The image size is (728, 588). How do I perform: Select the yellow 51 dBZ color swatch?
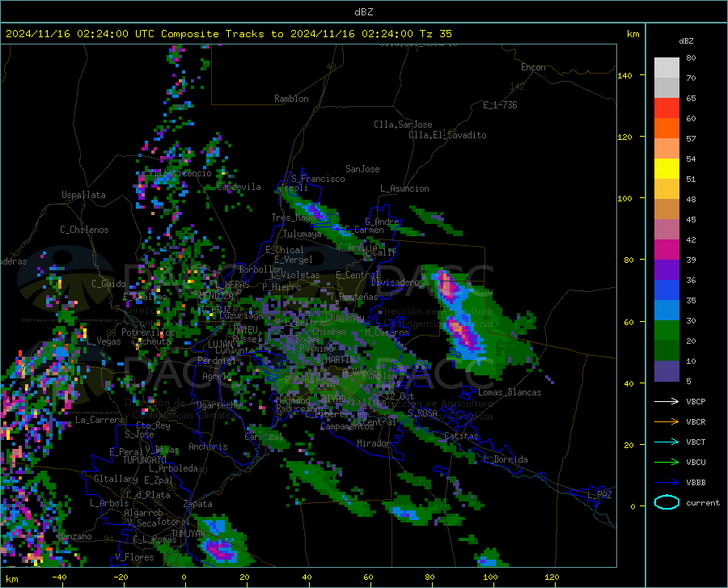pos(667,169)
